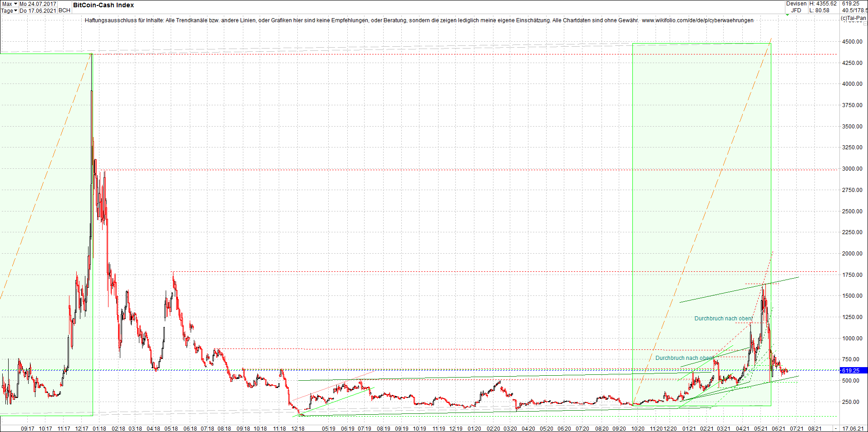Click the BCH symbol label

pyautogui.click(x=64, y=10)
